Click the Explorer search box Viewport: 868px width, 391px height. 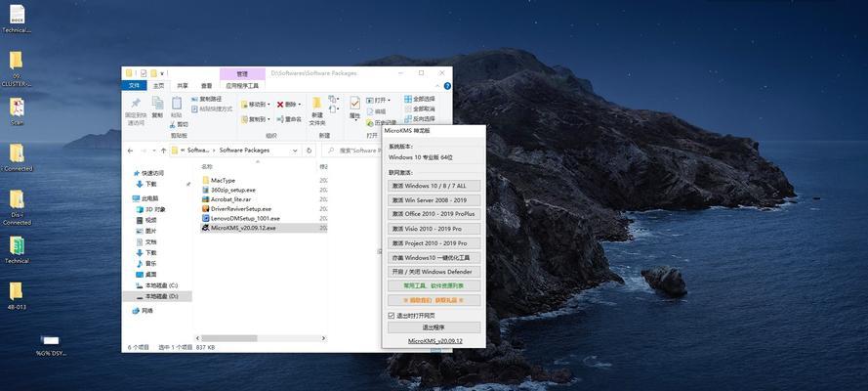pos(351,151)
